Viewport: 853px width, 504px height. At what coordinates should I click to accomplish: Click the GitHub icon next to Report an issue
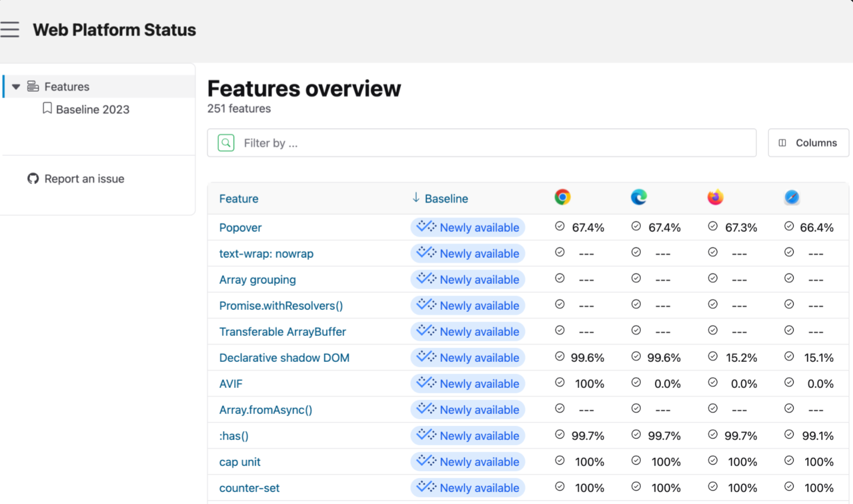point(32,179)
